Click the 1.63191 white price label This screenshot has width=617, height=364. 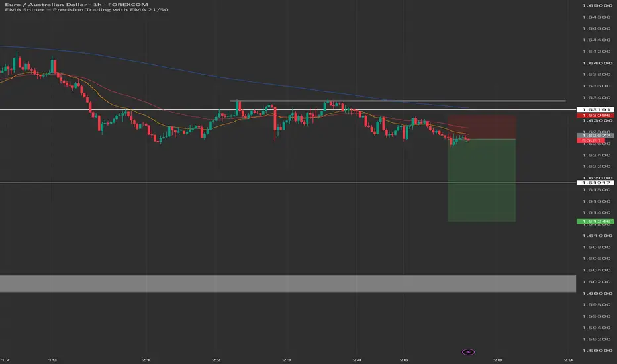(x=596, y=109)
